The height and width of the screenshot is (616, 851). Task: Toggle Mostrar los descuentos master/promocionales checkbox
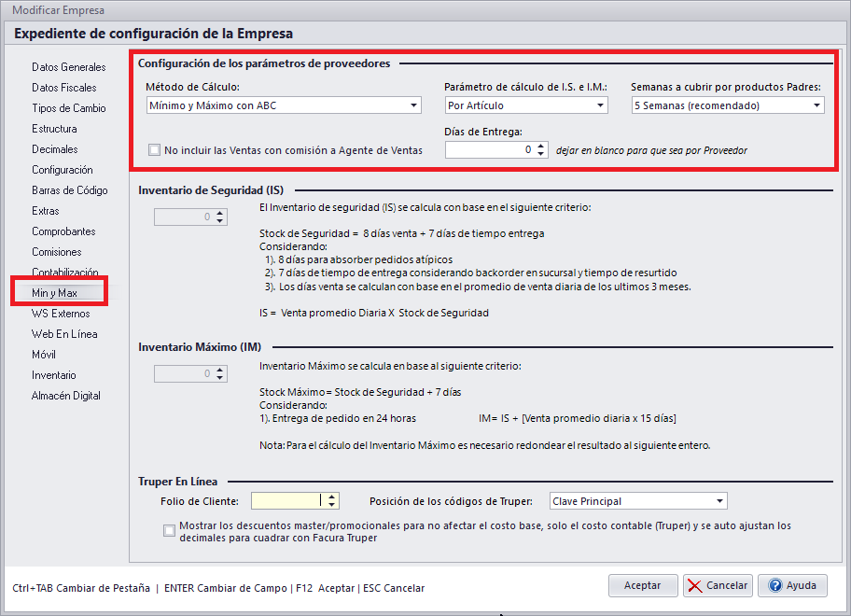(169, 530)
